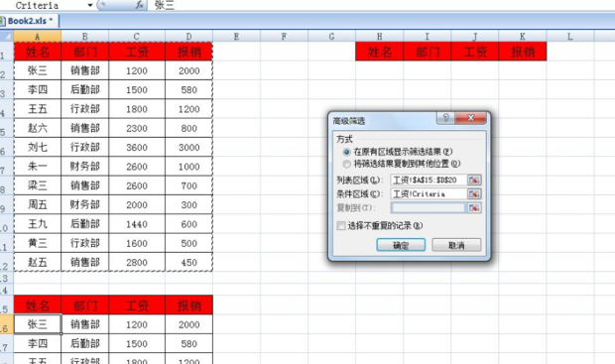Click the select-all corner of the sheet

pyautogui.click(x=6, y=37)
